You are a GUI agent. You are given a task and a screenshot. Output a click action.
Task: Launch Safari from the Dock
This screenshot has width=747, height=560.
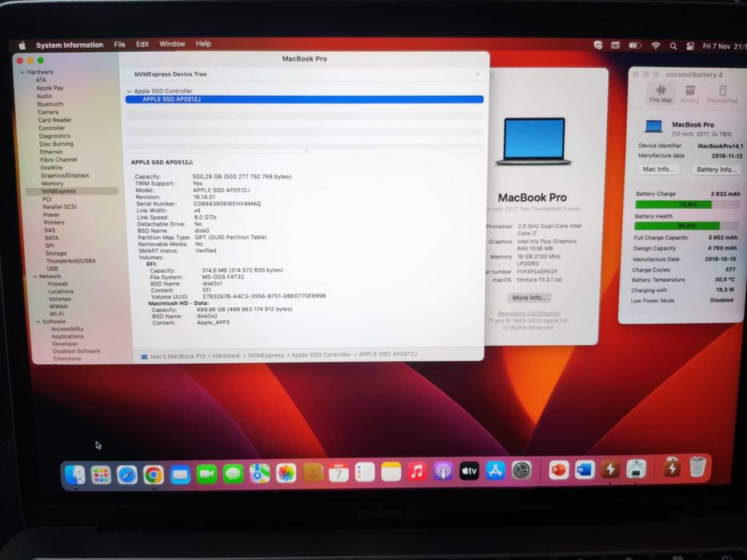[127, 474]
